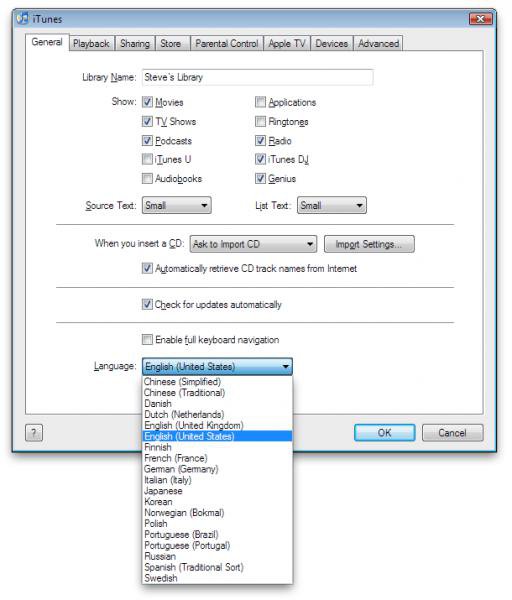Expand the When you insert a CD dropdown
The width and height of the screenshot is (512, 600).
point(253,244)
